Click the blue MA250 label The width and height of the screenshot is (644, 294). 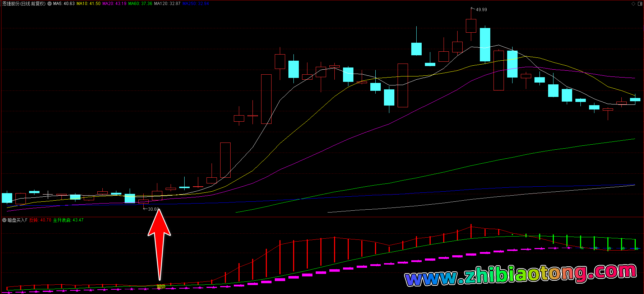pos(195,4)
